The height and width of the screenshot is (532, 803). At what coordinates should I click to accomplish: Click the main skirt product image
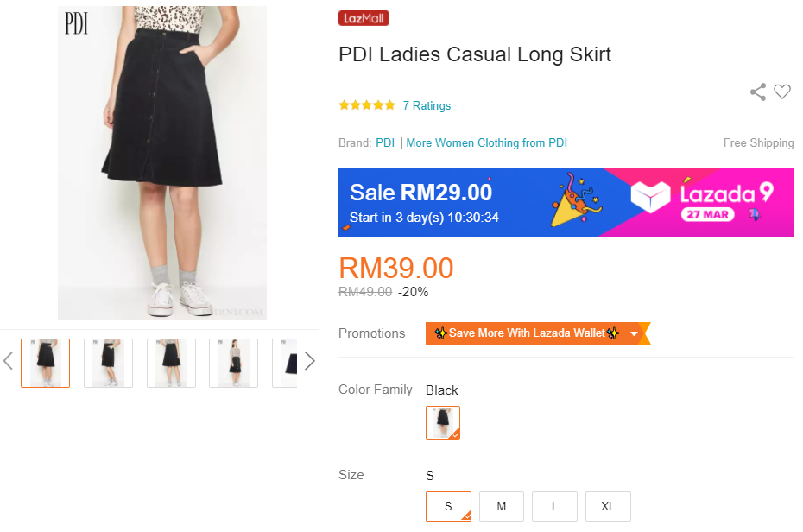pos(162,162)
